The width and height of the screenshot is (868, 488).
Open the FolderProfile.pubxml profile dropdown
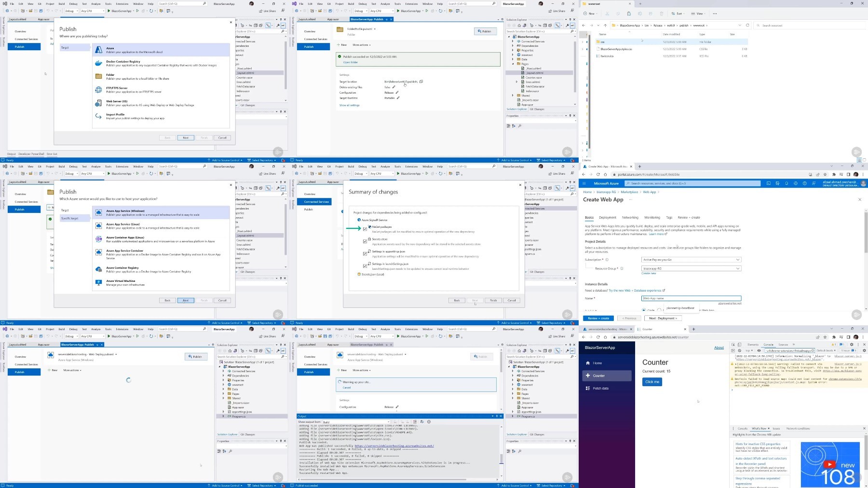[375, 29]
